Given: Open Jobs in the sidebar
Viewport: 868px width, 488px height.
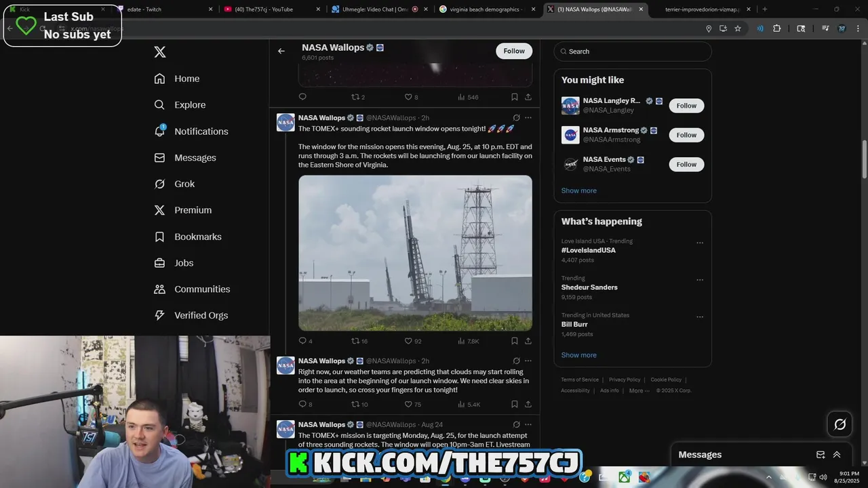Looking at the screenshot, I should 174,263.
